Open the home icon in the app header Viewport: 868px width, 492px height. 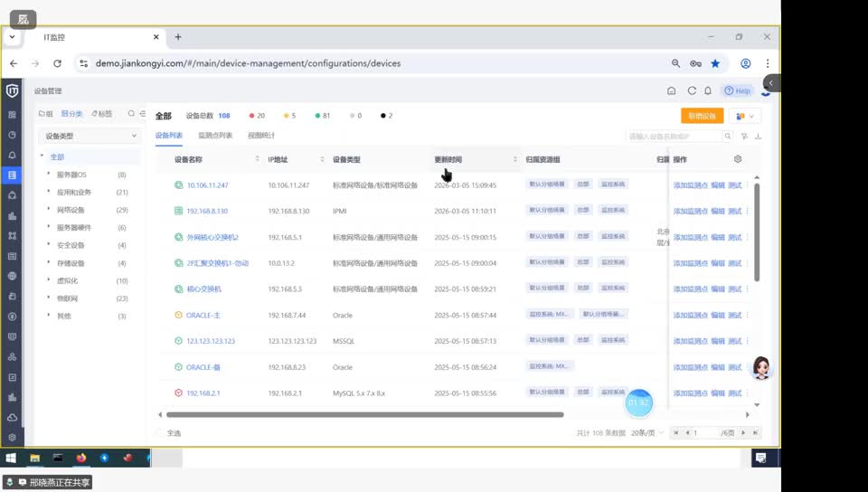point(671,90)
